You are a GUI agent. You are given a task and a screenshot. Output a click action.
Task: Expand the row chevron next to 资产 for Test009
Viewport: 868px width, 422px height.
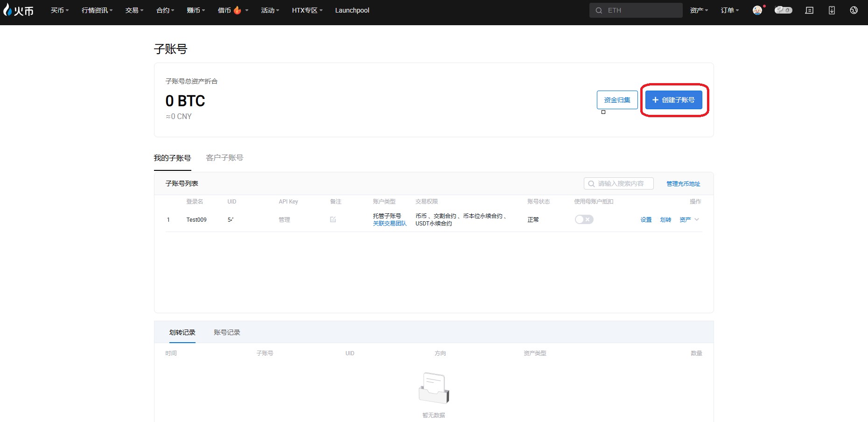click(x=697, y=219)
